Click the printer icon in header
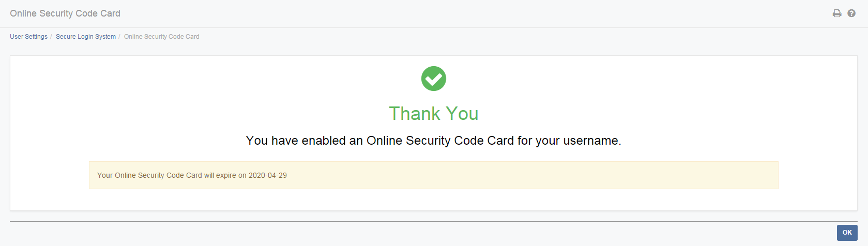Image resolution: width=868 pixels, height=246 pixels. 837,13
